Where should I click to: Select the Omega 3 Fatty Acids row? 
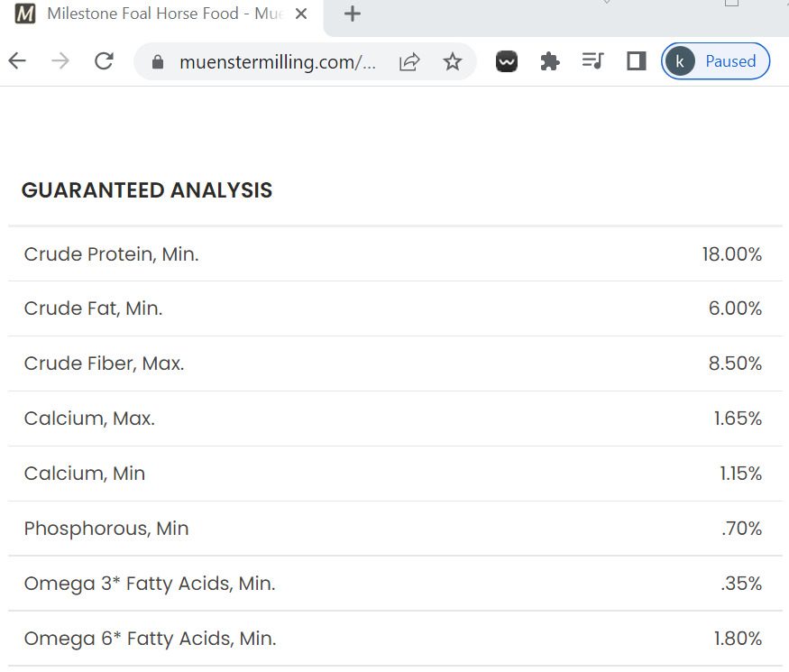pyautogui.click(x=394, y=584)
